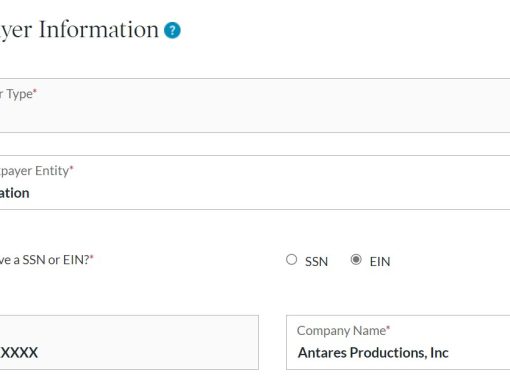510x382 pixels.
Task: Click the Company Name input field
Action: point(398,342)
